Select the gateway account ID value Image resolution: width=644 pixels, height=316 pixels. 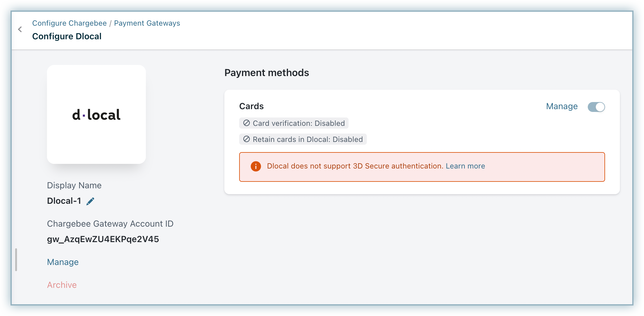103,239
